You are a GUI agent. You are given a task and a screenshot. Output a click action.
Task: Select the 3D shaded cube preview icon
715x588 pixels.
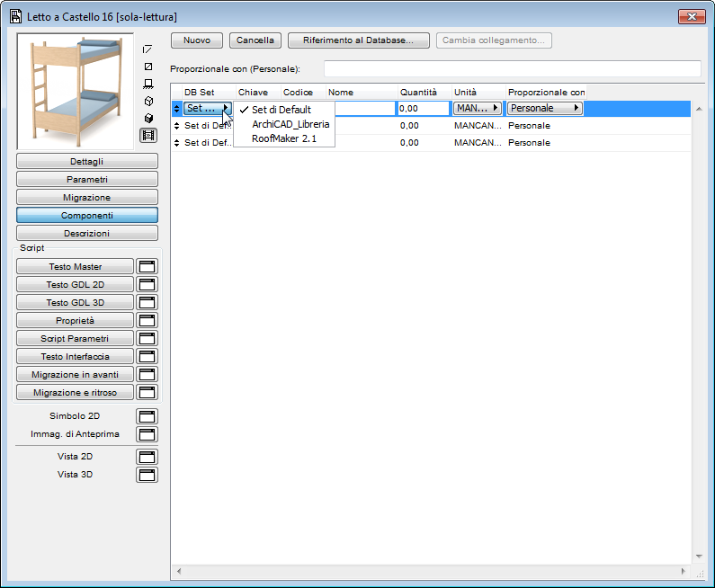(x=148, y=118)
